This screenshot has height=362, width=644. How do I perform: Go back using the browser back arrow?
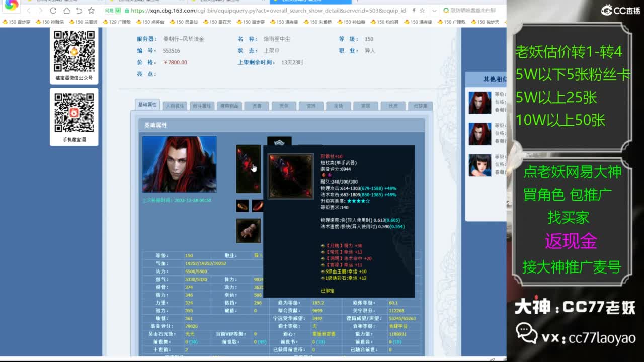tap(29, 11)
